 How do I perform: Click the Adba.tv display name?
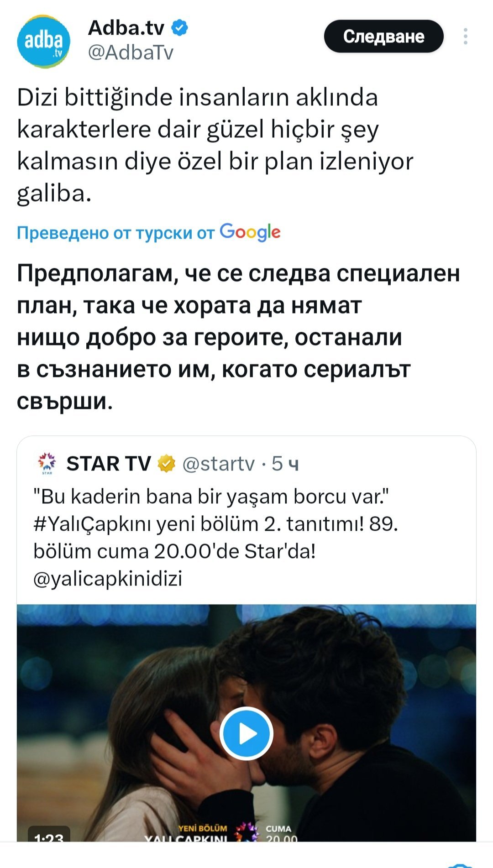point(126,28)
